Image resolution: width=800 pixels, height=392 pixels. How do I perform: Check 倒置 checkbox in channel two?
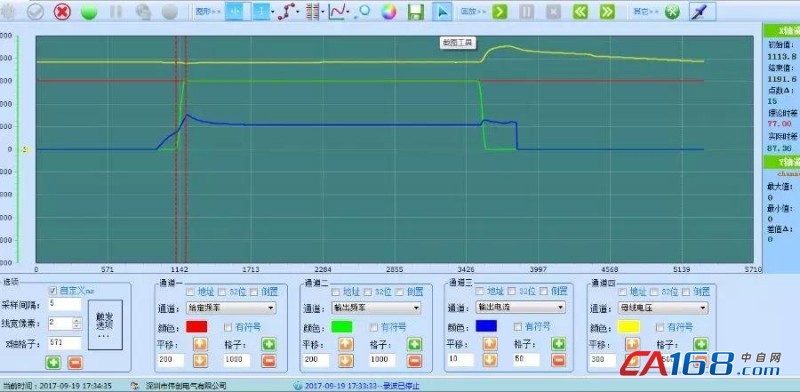coord(399,291)
